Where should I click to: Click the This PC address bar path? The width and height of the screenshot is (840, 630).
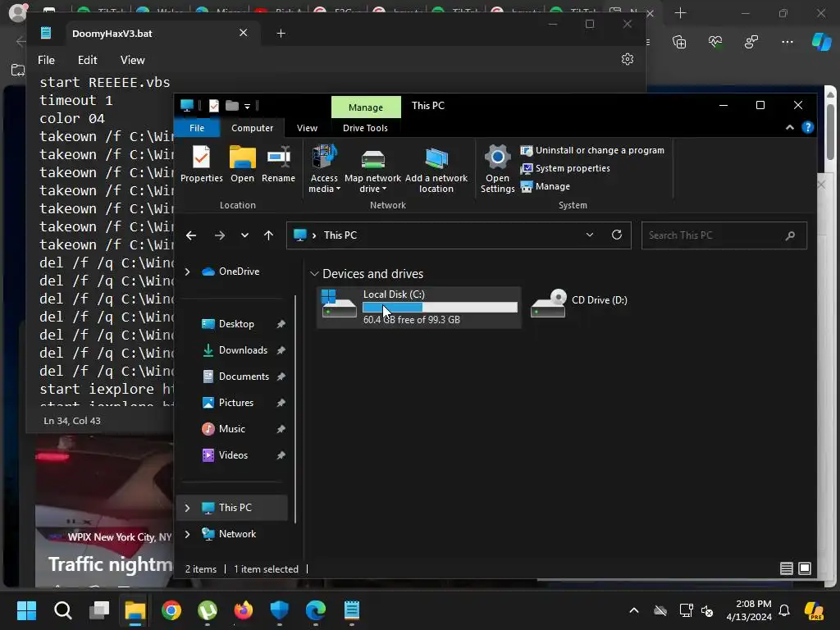point(340,235)
